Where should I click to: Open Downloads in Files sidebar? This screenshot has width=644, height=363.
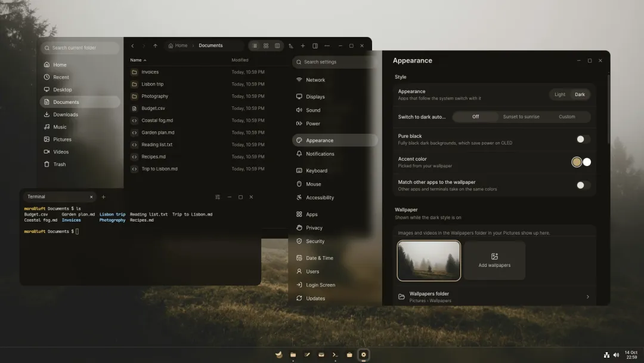click(x=80, y=115)
